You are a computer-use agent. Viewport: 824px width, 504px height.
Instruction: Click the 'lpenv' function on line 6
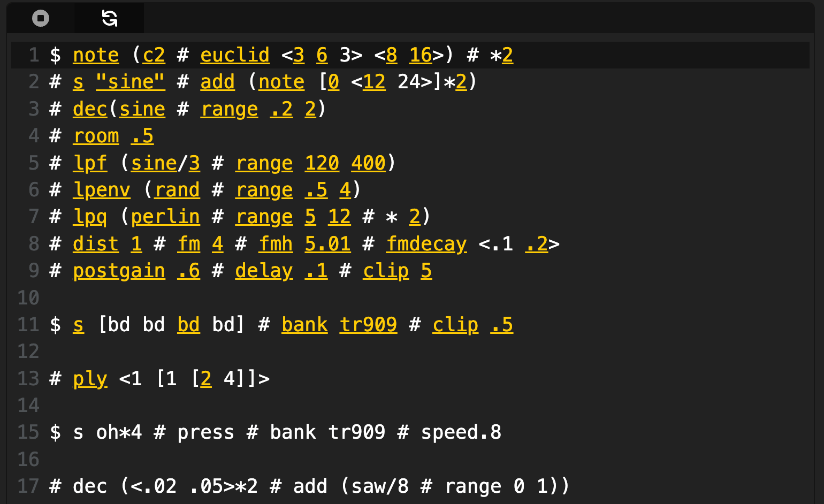tap(102, 190)
